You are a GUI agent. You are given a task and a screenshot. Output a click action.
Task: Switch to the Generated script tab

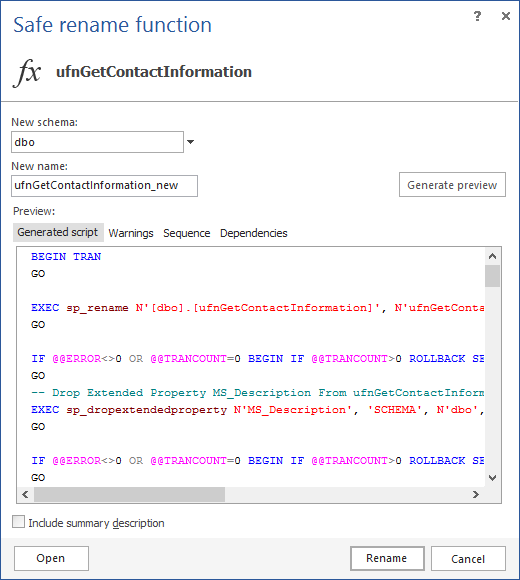tap(58, 232)
